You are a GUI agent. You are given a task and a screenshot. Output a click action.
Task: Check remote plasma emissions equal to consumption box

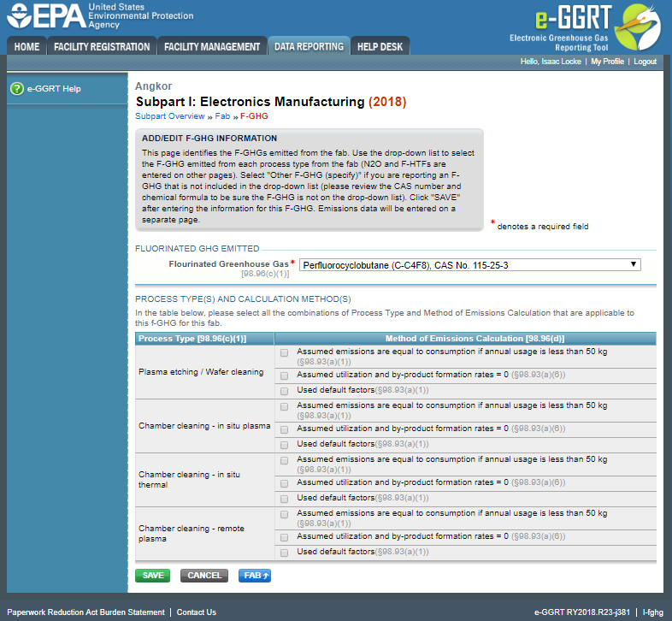coord(284,515)
